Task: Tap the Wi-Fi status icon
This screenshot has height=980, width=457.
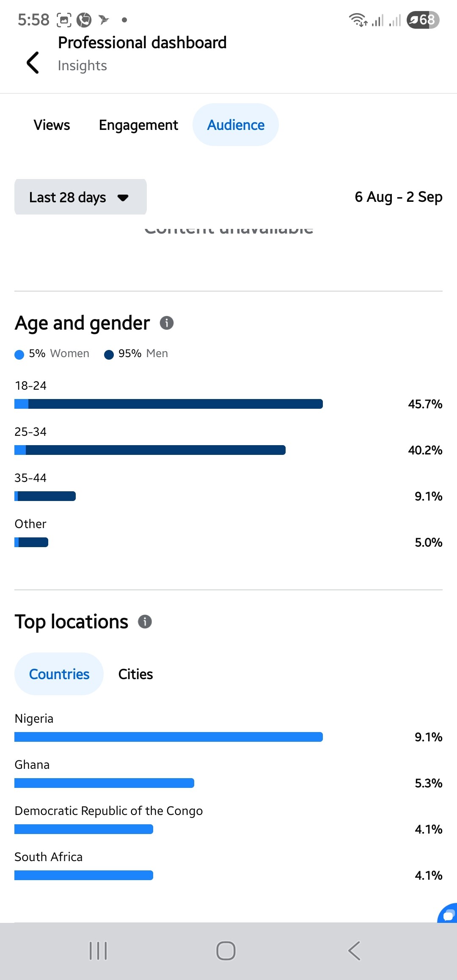Action: click(x=358, y=20)
